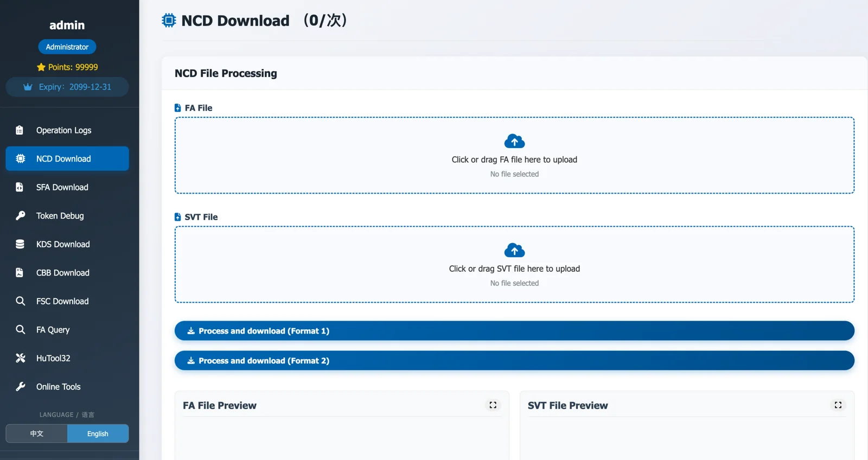Click the FSC Download magnifier icon

click(21, 301)
